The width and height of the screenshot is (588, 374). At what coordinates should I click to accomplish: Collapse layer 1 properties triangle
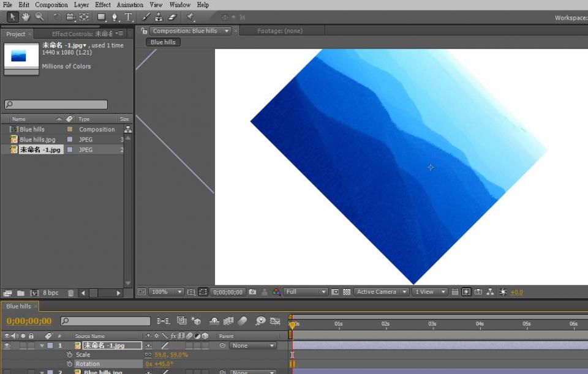(x=42, y=346)
